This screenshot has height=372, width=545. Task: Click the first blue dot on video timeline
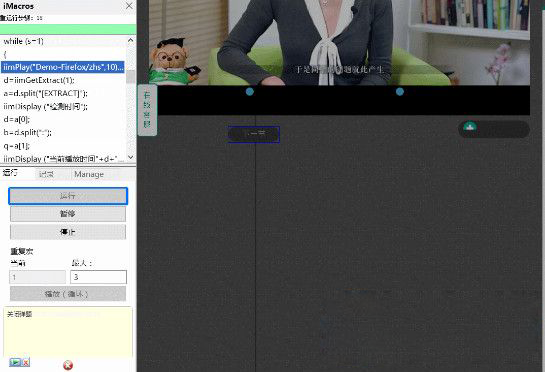pos(250,92)
